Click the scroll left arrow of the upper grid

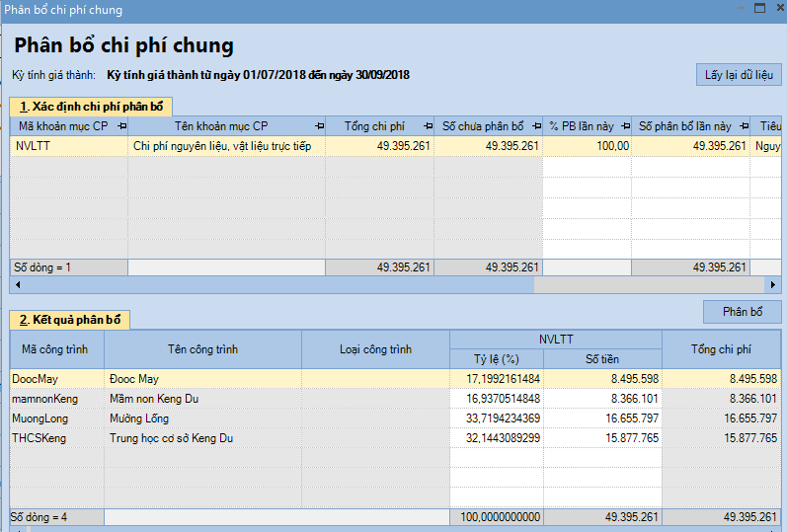18,284
